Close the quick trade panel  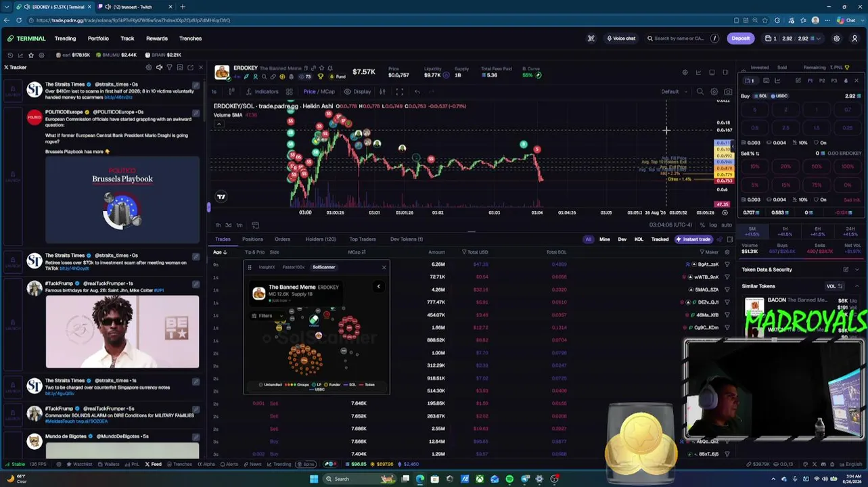point(856,81)
